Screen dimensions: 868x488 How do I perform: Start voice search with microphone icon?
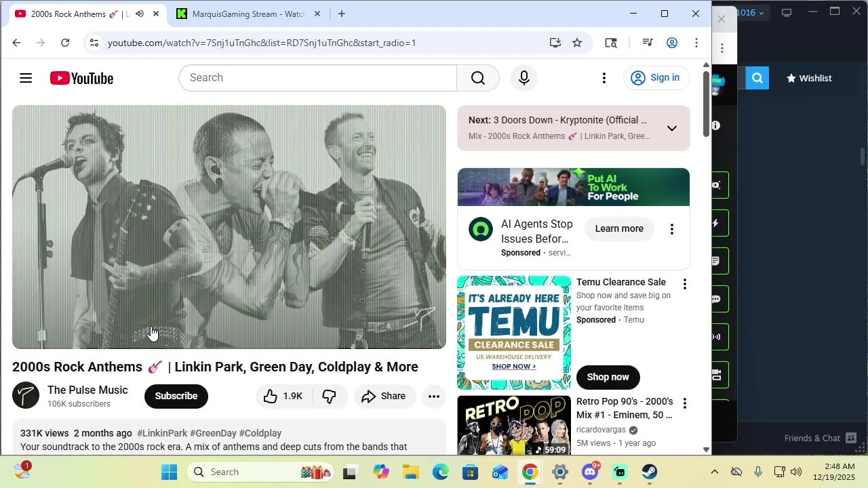[x=524, y=78]
